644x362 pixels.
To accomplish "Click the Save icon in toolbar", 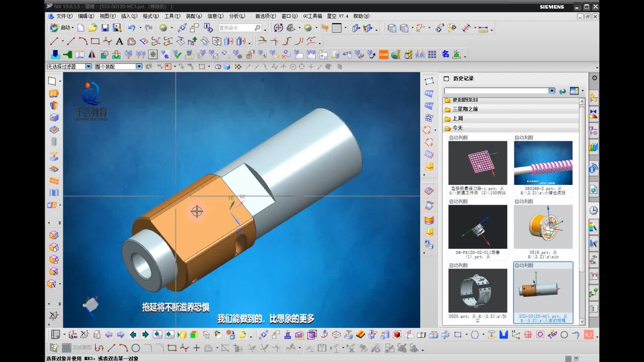I will pyautogui.click(x=105, y=28).
